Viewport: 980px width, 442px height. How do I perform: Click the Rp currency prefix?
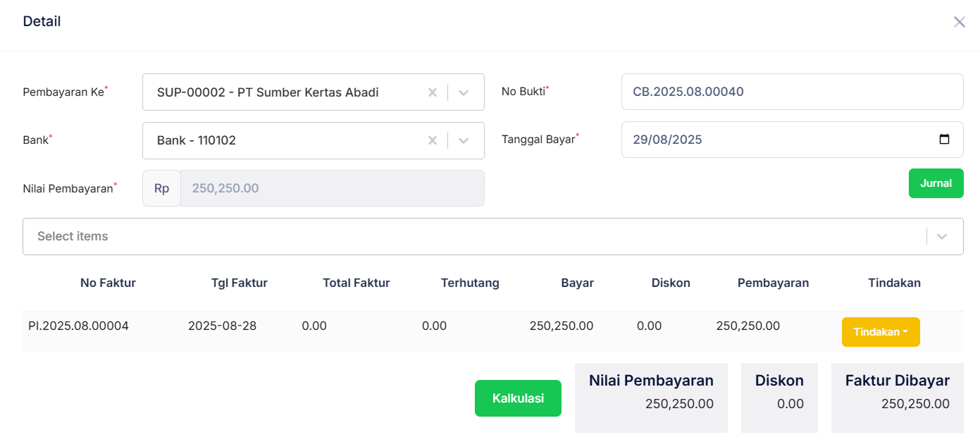coord(161,188)
